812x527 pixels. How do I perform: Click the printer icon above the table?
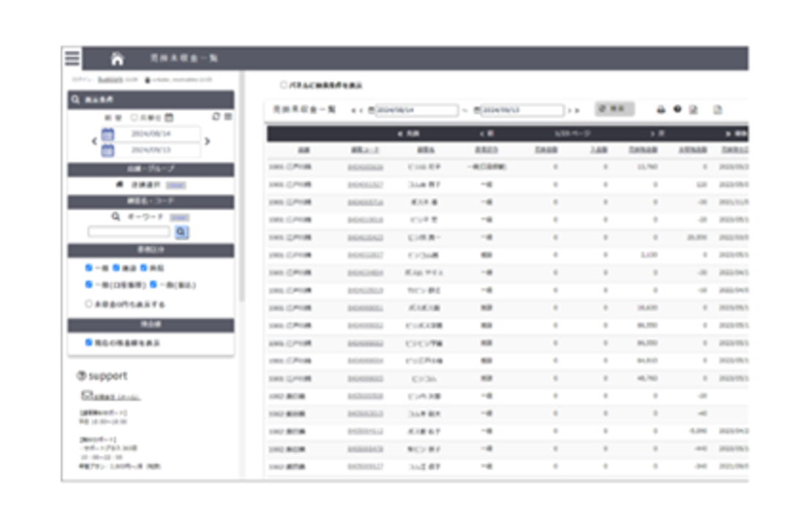click(661, 110)
